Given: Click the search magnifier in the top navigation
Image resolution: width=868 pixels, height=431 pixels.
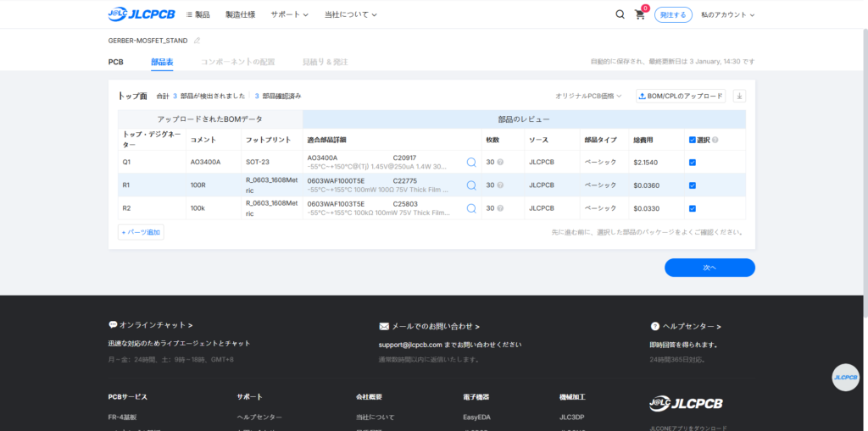Looking at the screenshot, I should point(620,14).
